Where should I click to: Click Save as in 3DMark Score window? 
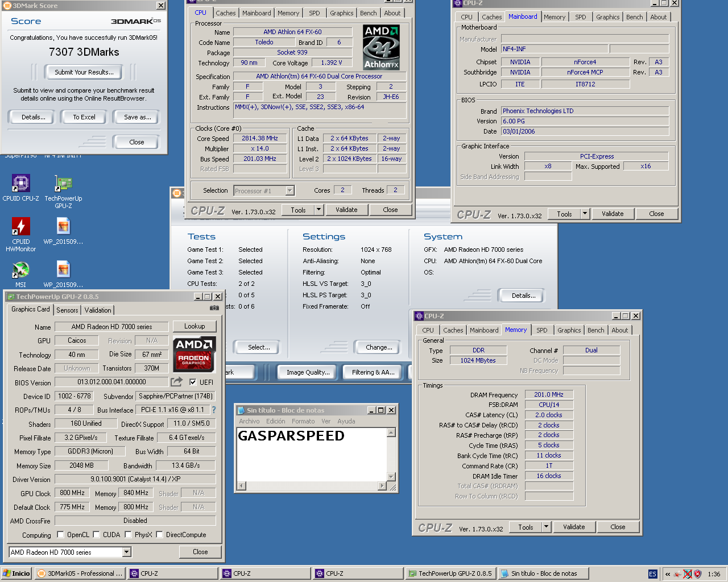[x=138, y=117]
